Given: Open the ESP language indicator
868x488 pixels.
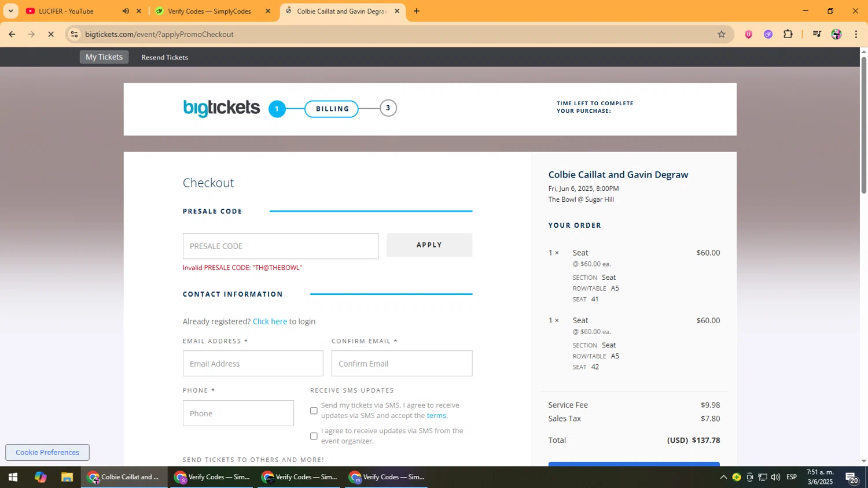Looking at the screenshot, I should point(792,477).
